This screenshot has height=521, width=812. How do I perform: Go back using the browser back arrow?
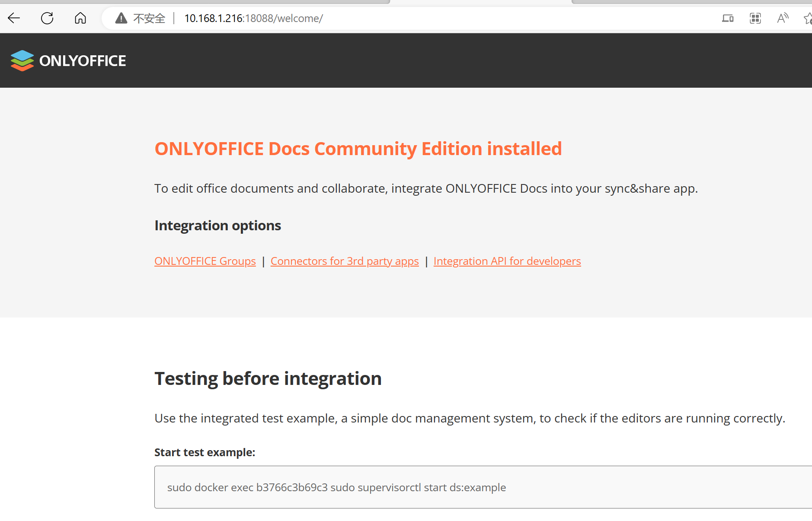[x=14, y=18]
